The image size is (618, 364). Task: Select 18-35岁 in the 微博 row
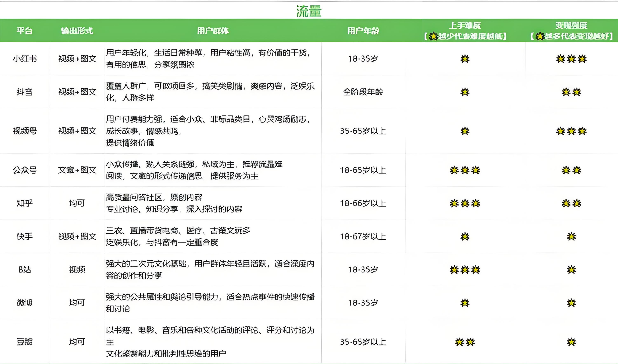tap(363, 303)
